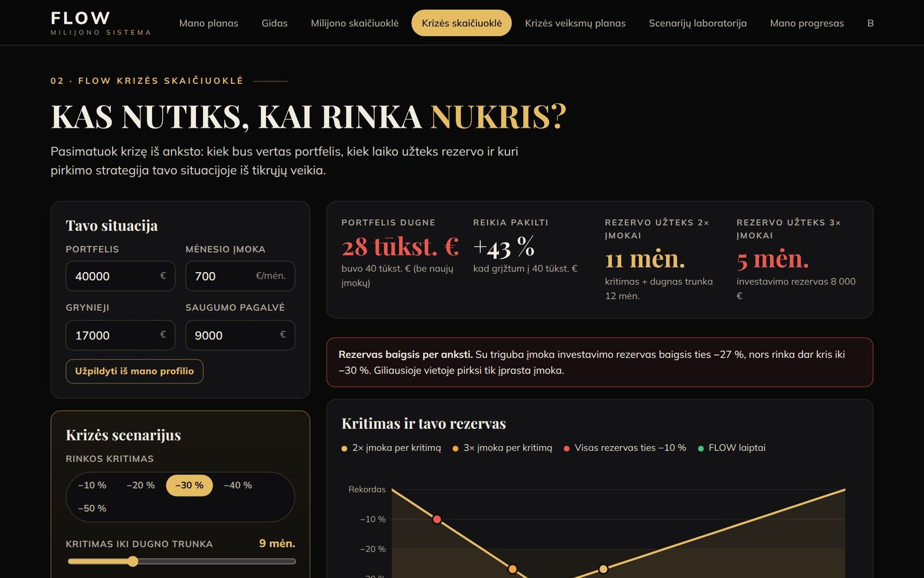The height and width of the screenshot is (578, 924).
Task: Click the 3× įmoka per kritimą legend
Action: 502,448
